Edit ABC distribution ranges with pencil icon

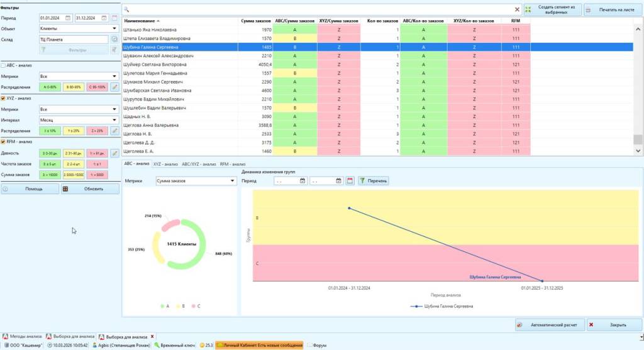114,87
